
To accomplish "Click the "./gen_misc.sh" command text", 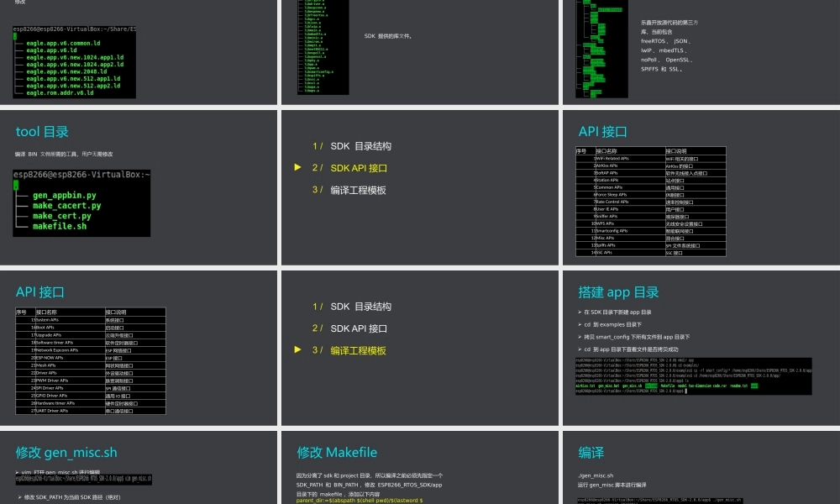I will tap(596, 475).
